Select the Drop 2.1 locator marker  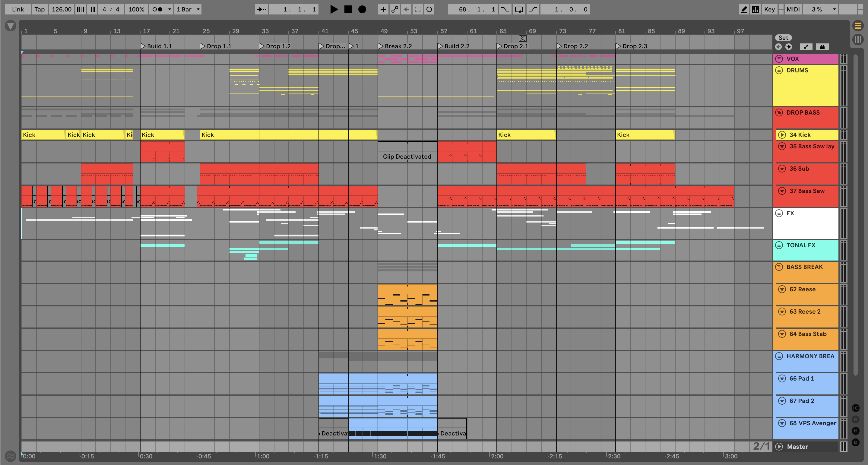click(499, 46)
